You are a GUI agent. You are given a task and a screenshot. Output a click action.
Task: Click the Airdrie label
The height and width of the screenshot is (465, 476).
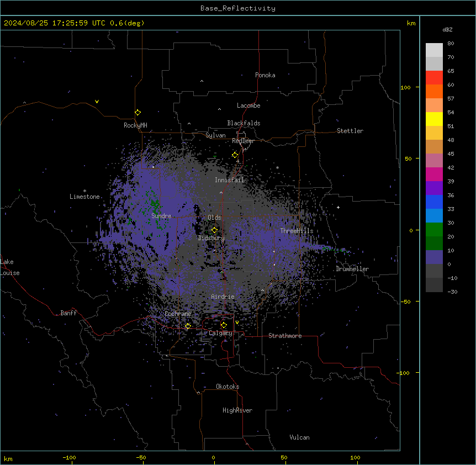[x=223, y=297]
